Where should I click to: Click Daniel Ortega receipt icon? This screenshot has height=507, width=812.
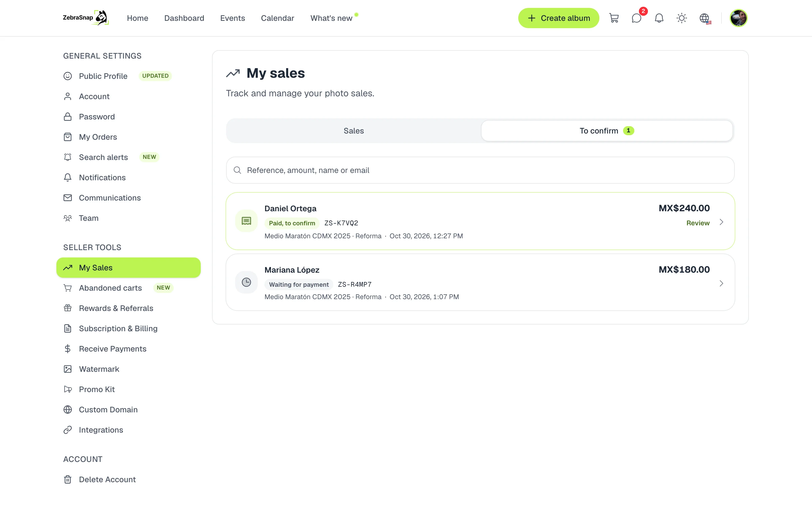click(246, 221)
